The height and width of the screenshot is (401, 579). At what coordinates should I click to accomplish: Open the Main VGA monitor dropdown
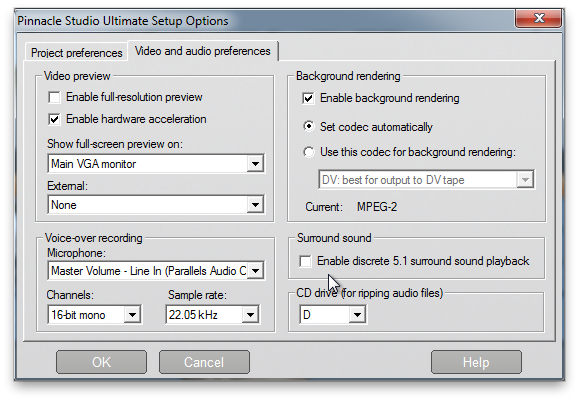pos(155,164)
